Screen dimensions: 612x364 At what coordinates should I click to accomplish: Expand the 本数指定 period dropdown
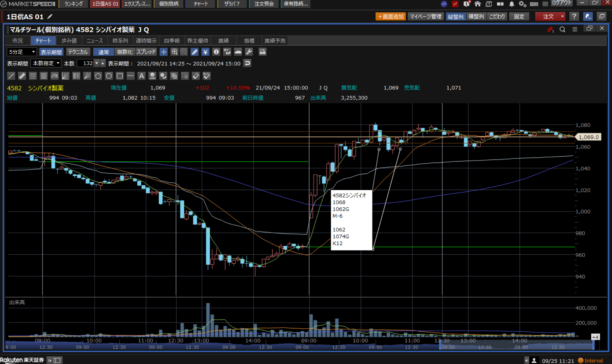(x=46, y=63)
